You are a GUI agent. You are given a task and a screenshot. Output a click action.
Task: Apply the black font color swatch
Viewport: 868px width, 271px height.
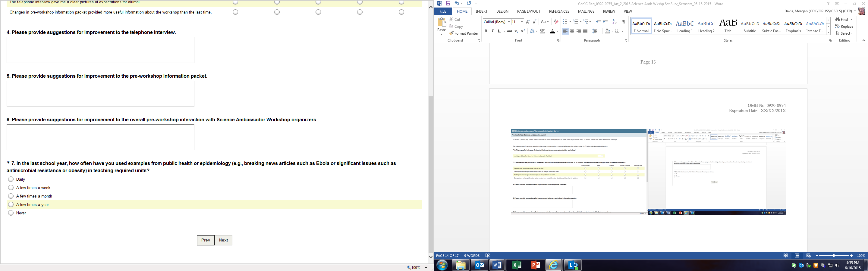click(x=552, y=31)
